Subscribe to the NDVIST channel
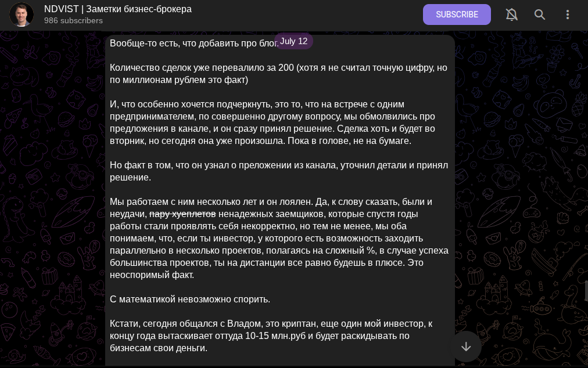The width and height of the screenshot is (588, 368). coord(457,15)
